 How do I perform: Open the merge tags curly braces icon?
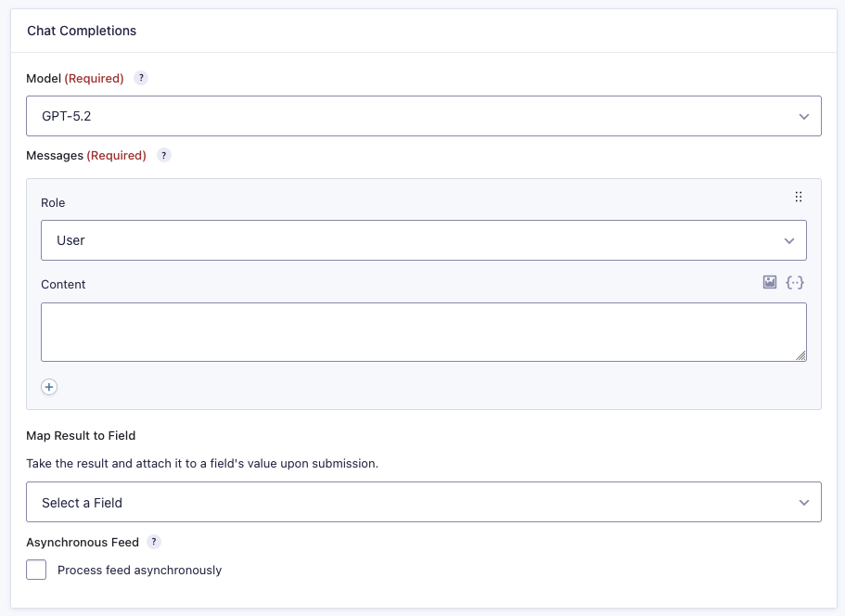pos(795,282)
